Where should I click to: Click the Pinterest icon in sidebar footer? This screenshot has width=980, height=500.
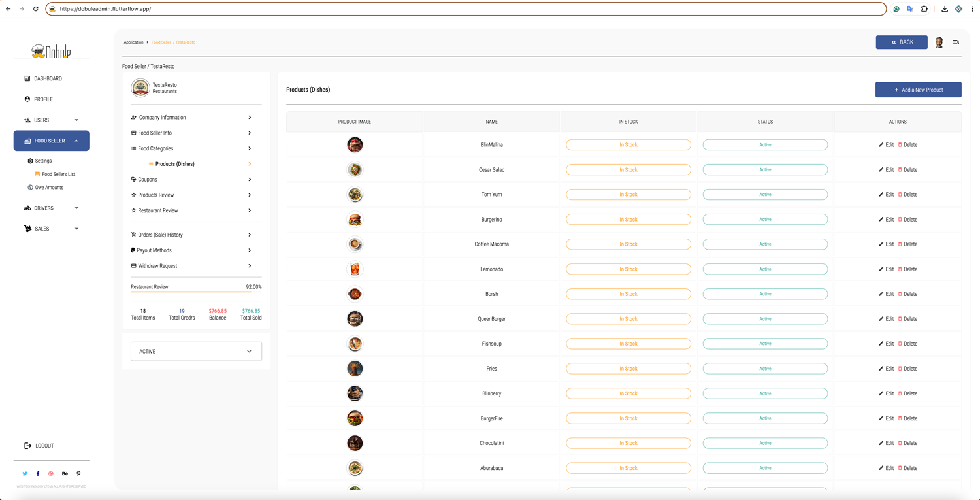pyautogui.click(x=78, y=473)
